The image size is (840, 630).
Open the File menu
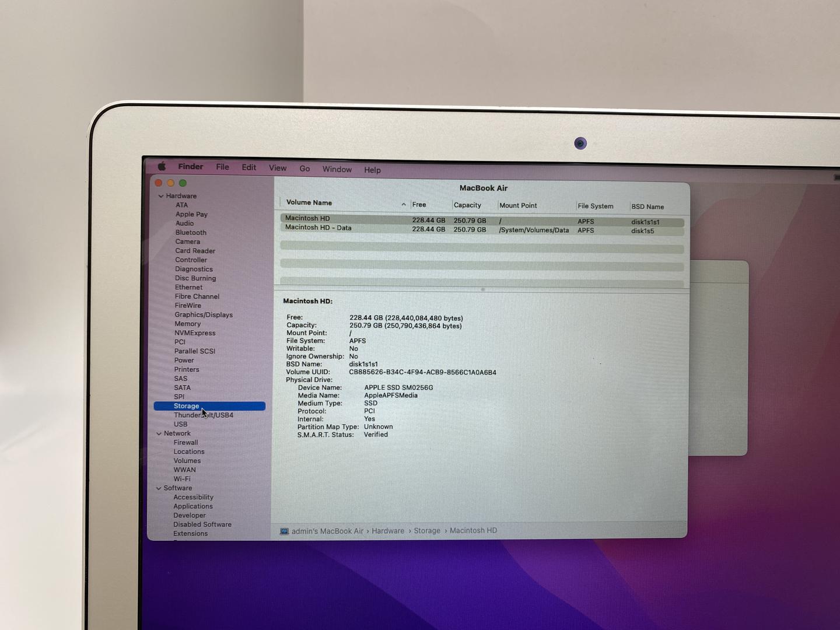(x=222, y=167)
